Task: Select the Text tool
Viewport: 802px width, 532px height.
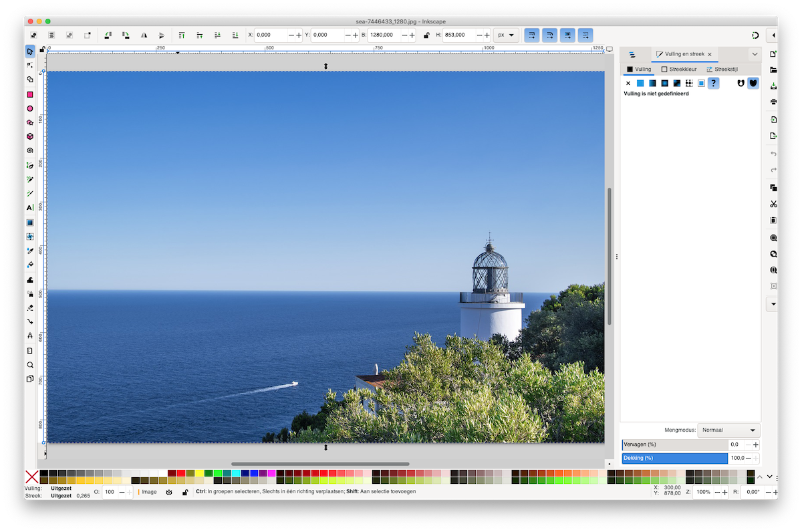Action: pyautogui.click(x=30, y=208)
